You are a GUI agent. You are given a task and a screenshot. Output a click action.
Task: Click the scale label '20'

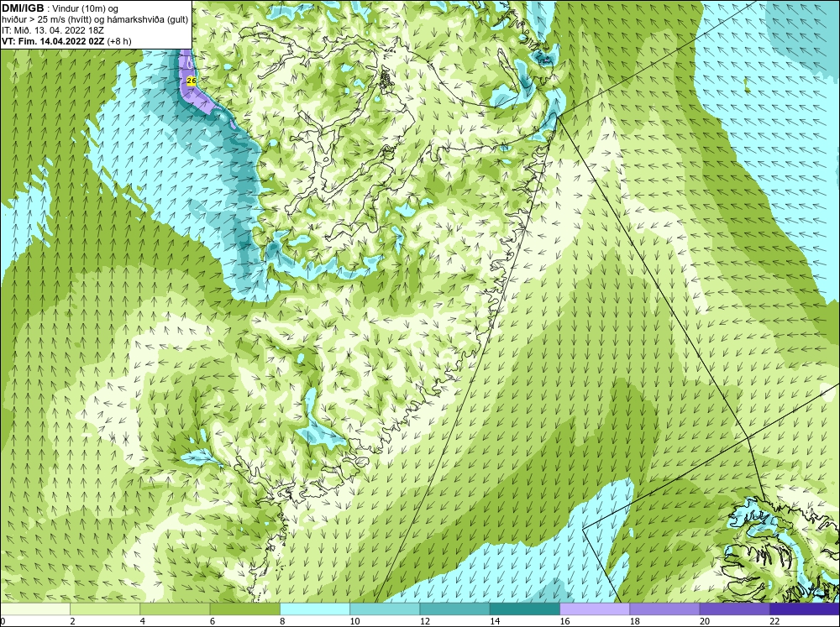coord(705,621)
